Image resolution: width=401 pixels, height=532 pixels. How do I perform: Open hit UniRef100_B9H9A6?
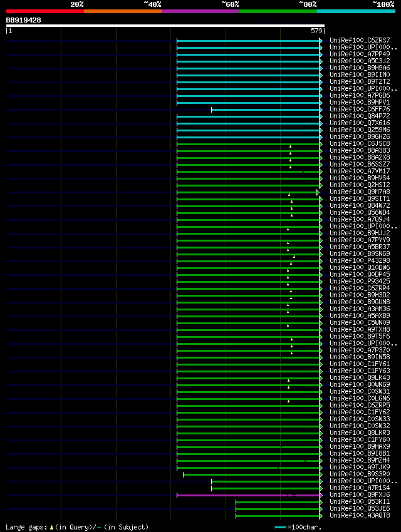360,68
